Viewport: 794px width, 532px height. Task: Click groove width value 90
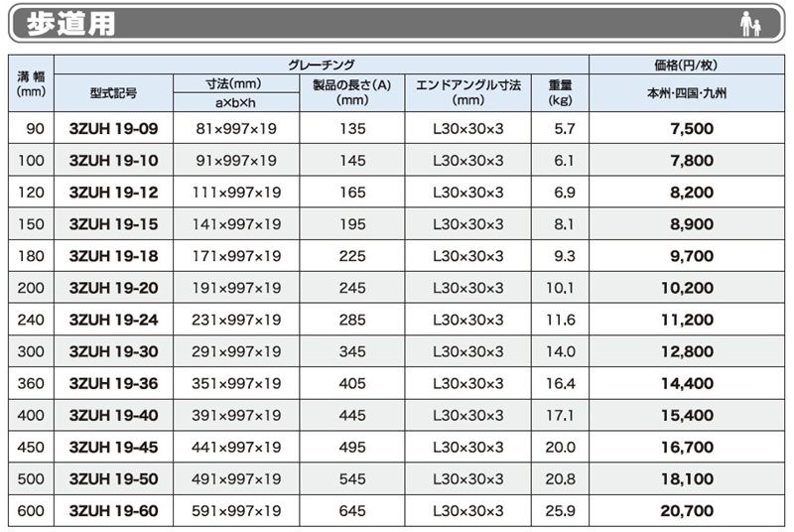point(35,129)
